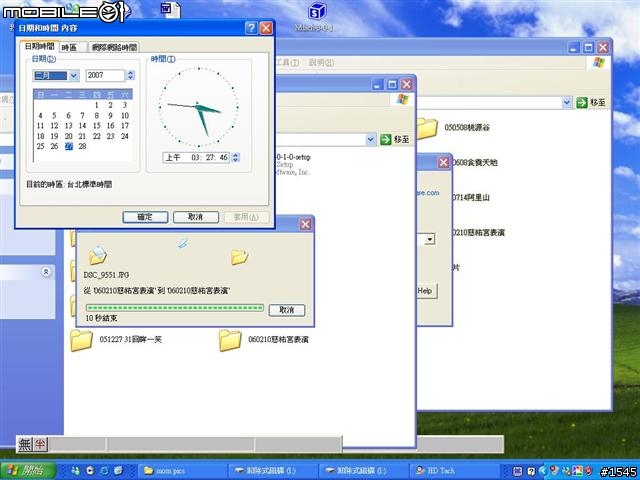Select day 10 on the calendar
This screenshot has height=480, width=640.
coord(125,116)
